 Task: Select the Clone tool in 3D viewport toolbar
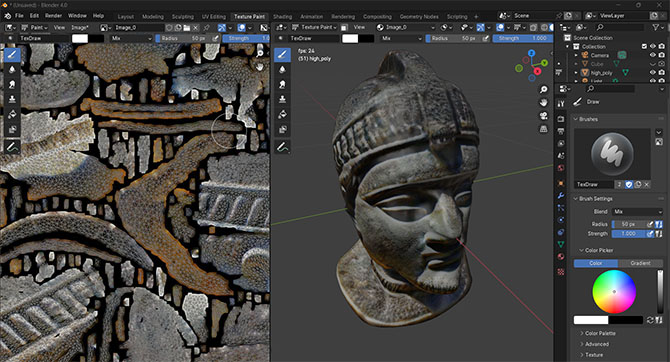[x=282, y=99]
